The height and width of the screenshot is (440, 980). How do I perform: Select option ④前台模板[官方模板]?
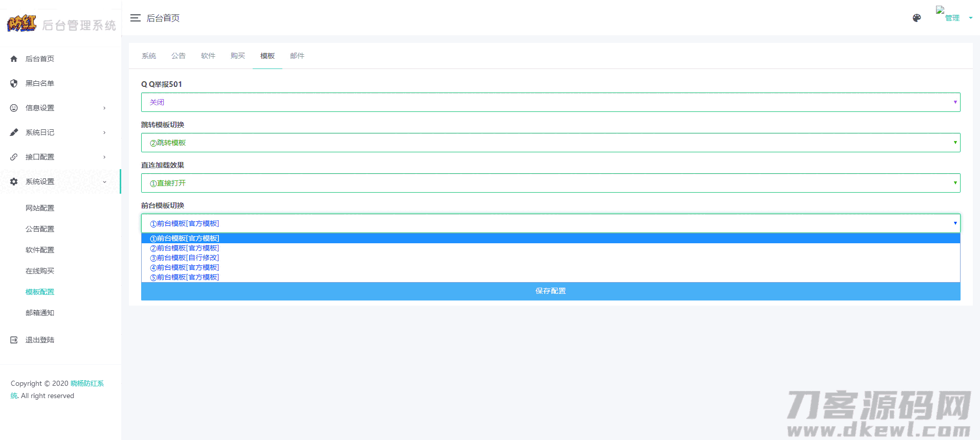click(551, 268)
